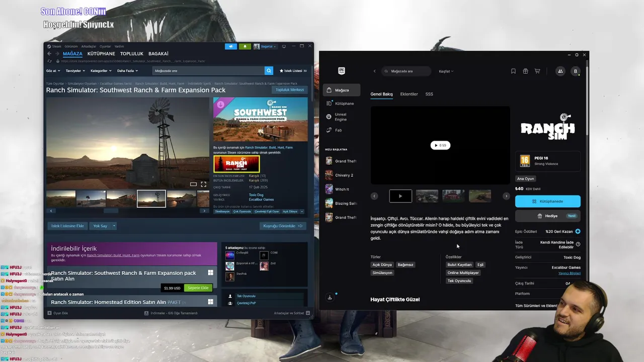Launch Blazing Sails from Epic quick launch
The width and height of the screenshot is (644, 362).
click(x=341, y=203)
